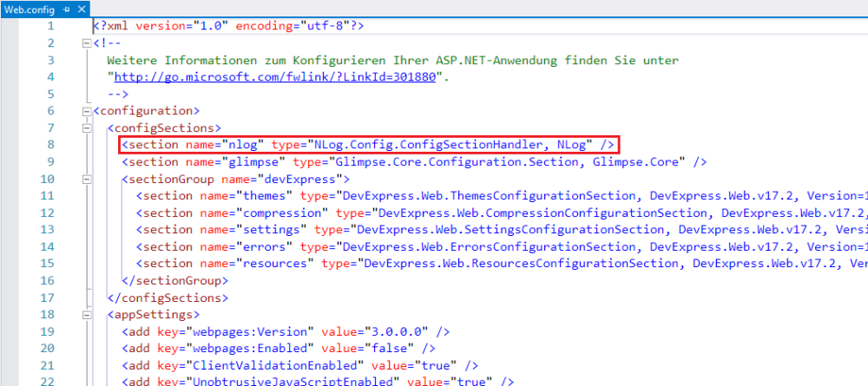Collapse the configuration element outline

pyautogui.click(x=86, y=111)
